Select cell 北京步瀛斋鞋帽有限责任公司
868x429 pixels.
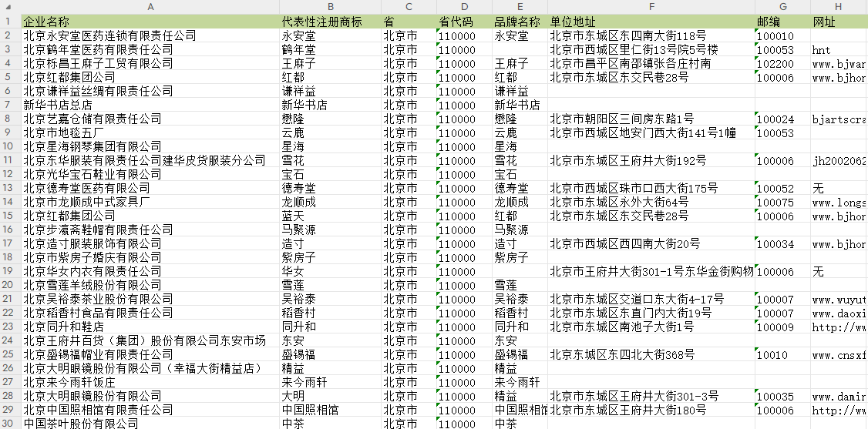(x=150, y=230)
